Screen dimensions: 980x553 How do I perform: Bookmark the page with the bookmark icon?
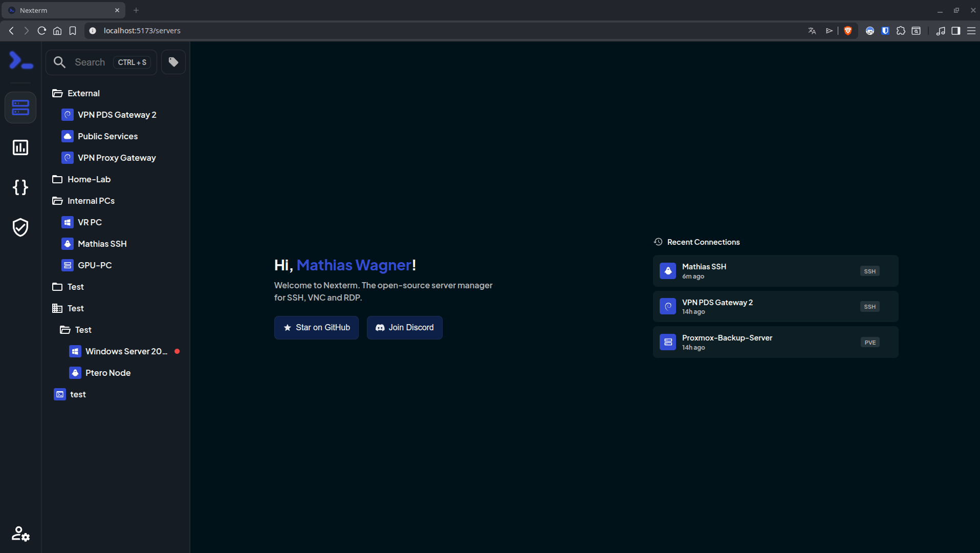pyautogui.click(x=73, y=31)
